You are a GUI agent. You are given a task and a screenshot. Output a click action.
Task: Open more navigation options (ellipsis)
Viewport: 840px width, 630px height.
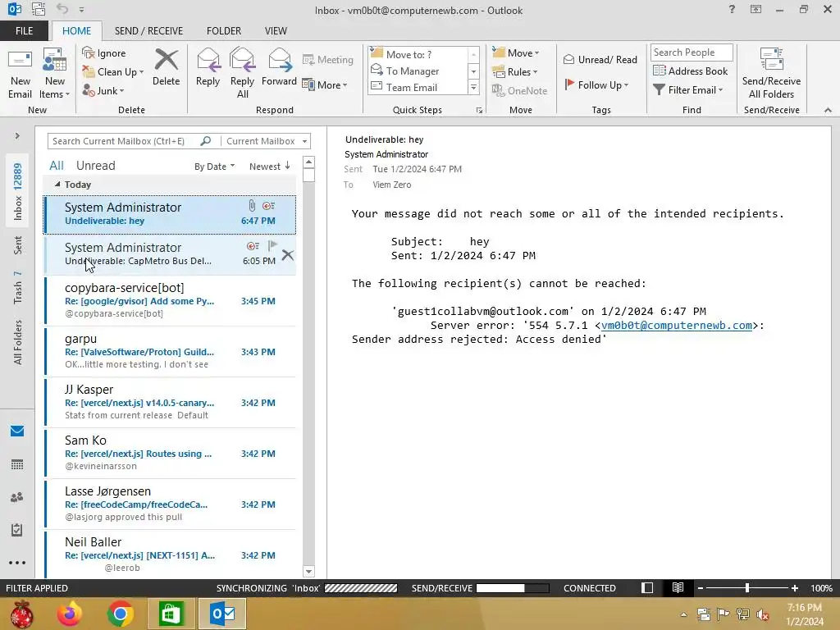[x=17, y=563]
